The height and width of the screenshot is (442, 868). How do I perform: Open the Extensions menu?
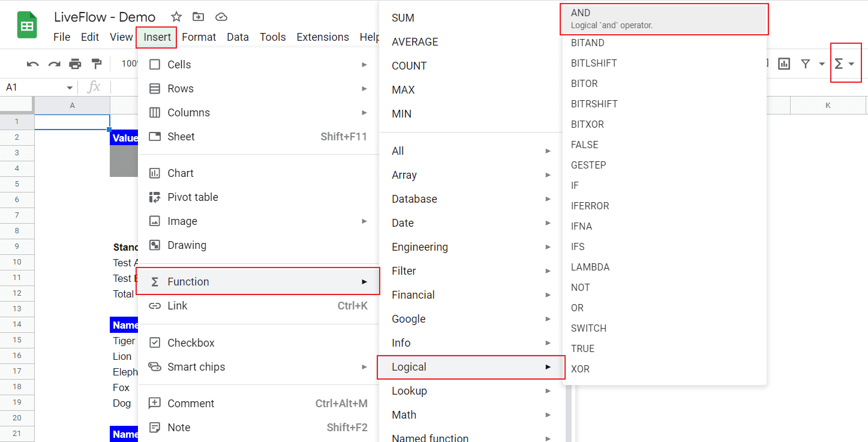323,37
